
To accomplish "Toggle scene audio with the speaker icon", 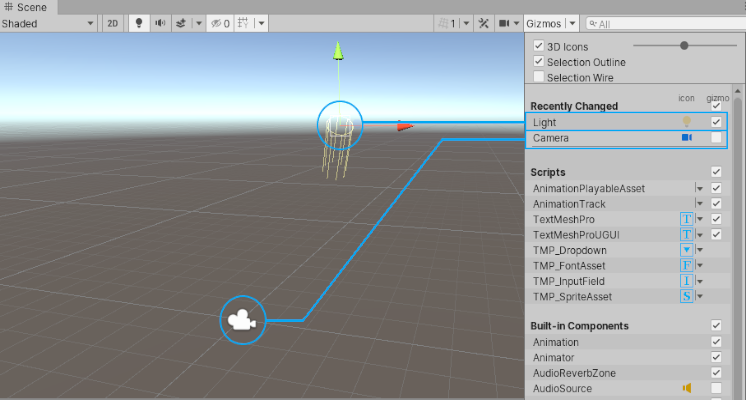I will coord(159,23).
